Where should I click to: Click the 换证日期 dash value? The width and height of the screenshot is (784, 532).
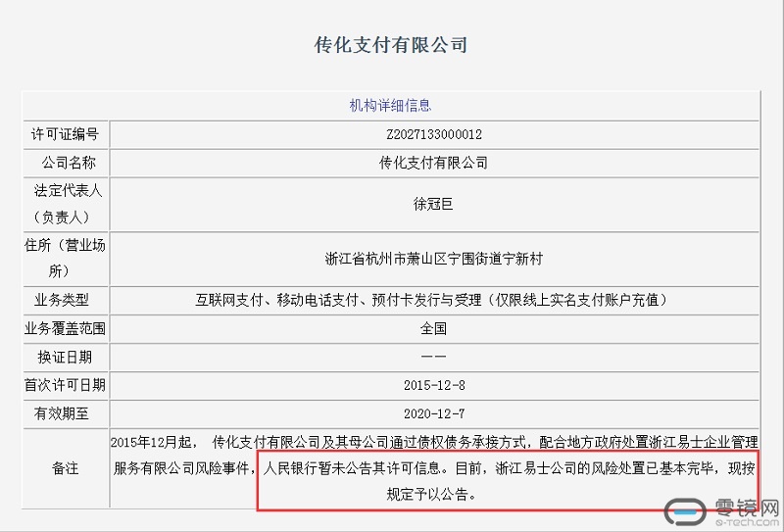coord(433,357)
